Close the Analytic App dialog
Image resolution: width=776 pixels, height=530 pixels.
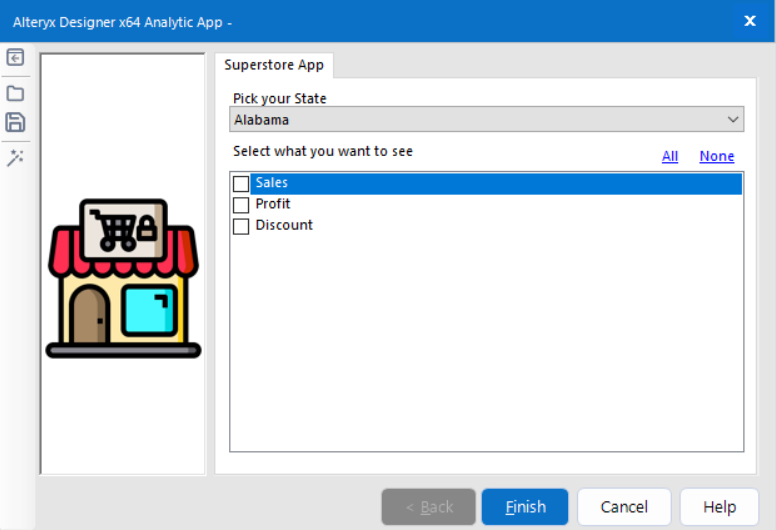pyautogui.click(x=750, y=21)
